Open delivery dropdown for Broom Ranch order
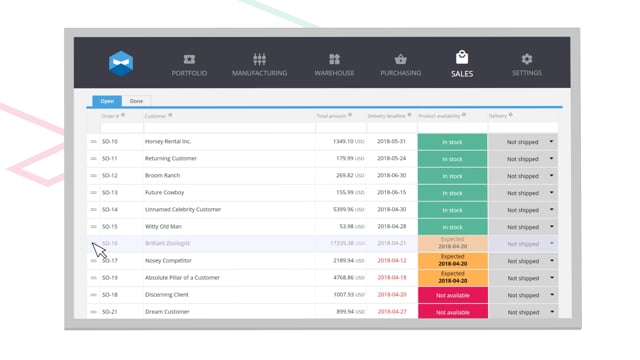This screenshot has width=640, height=360. coord(551,176)
